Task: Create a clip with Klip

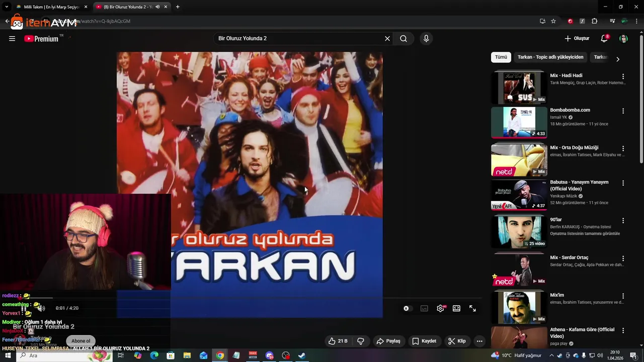Action: pyautogui.click(x=457, y=341)
